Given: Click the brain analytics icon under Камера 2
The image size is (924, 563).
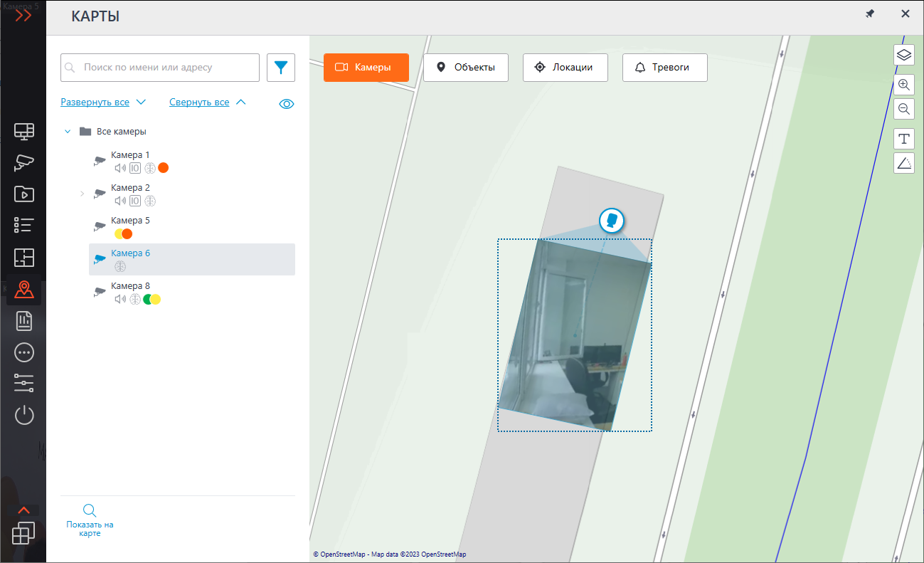Looking at the screenshot, I should 150,201.
